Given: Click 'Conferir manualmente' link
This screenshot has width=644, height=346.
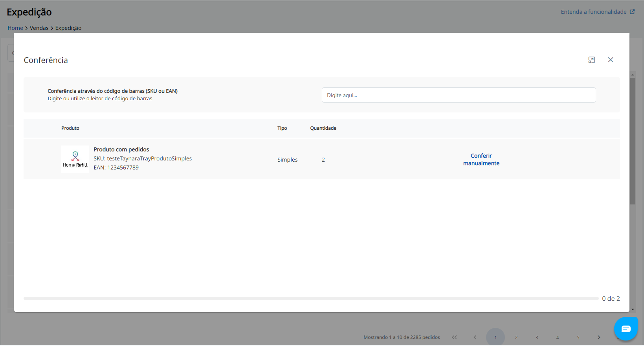Looking at the screenshot, I should (x=481, y=160).
